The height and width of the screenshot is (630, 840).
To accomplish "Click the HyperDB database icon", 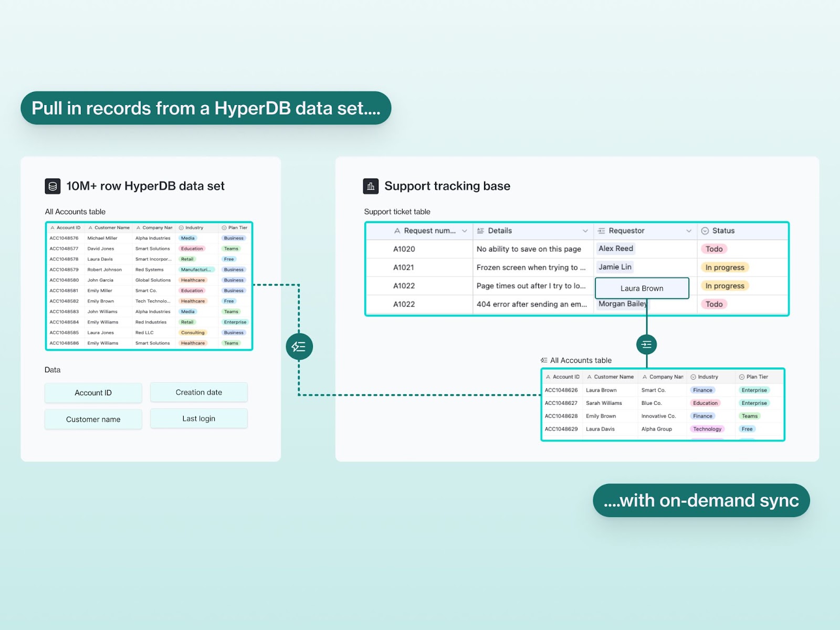I will (52, 186).
